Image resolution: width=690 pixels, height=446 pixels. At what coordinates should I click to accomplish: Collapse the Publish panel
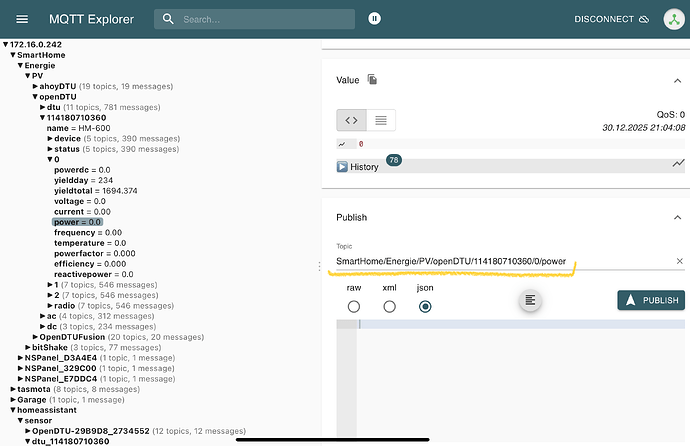pos(678,217)
